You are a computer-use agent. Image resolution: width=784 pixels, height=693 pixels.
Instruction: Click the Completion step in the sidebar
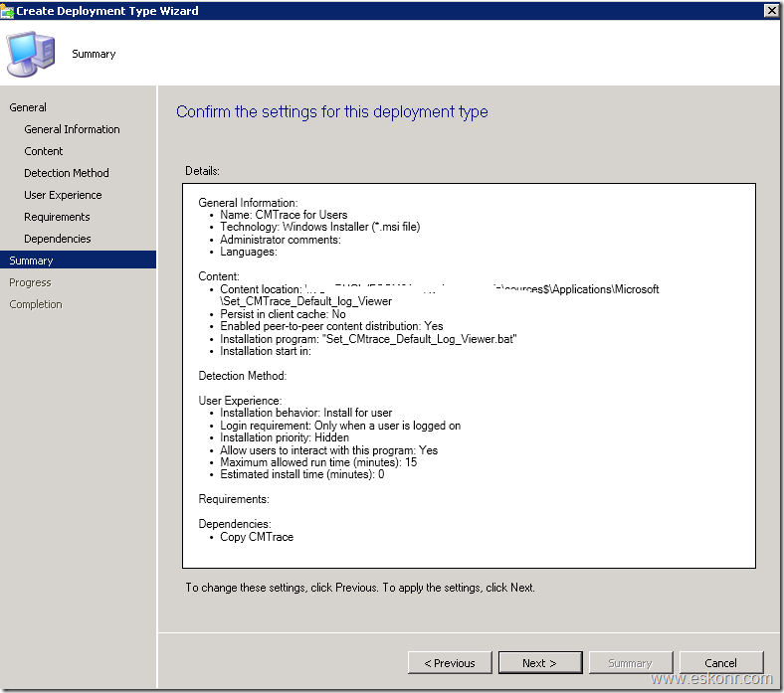(x=35, y=304)
